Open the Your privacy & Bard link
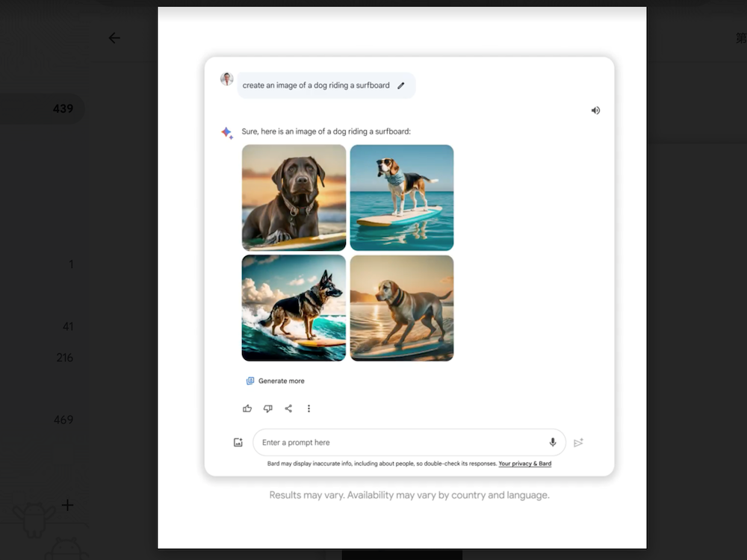Viewport: 747px width, 560px height. point(524,464)
